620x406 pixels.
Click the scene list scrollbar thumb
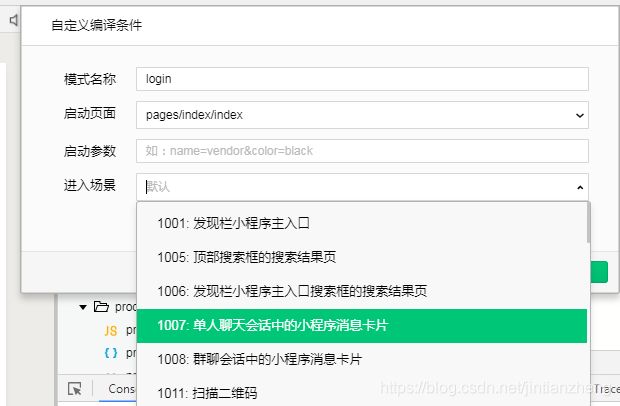tap(588, 223)
